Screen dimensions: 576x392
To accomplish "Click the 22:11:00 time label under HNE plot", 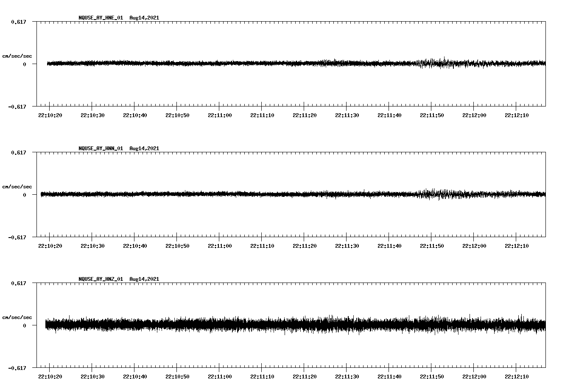I will [220, 115].
